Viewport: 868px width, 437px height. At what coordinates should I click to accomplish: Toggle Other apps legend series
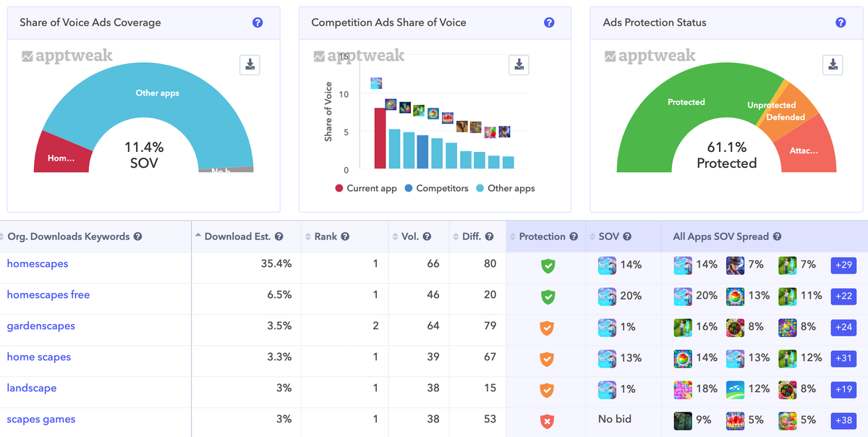point(505,188)
